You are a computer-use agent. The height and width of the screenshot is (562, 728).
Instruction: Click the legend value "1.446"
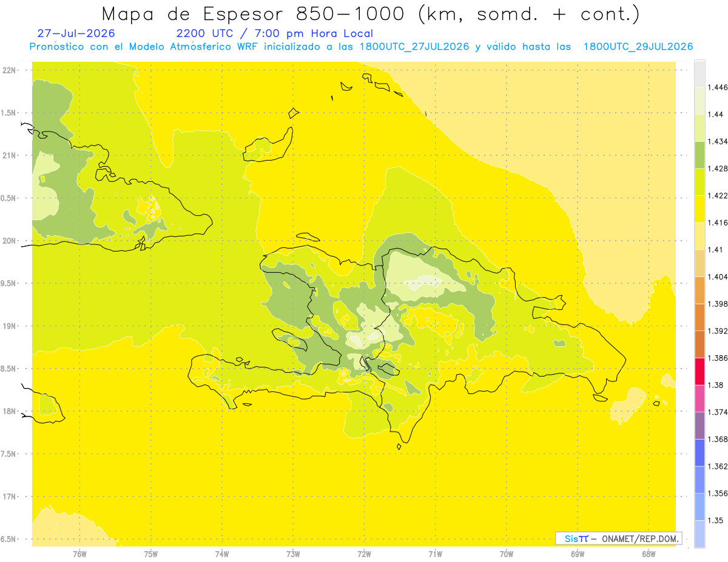[x=717, y=87]
